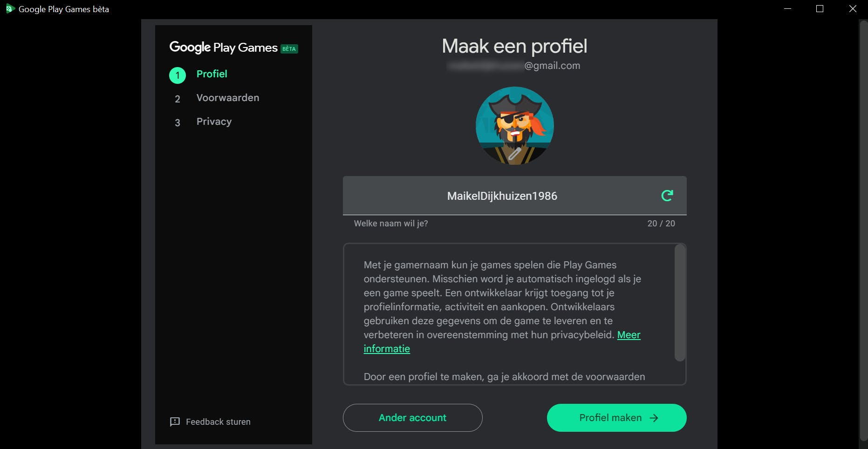Image resolution: width=868 pixels, height=449 pixels.
Task: Click the gamer name input field
Action: pos(501,196)
